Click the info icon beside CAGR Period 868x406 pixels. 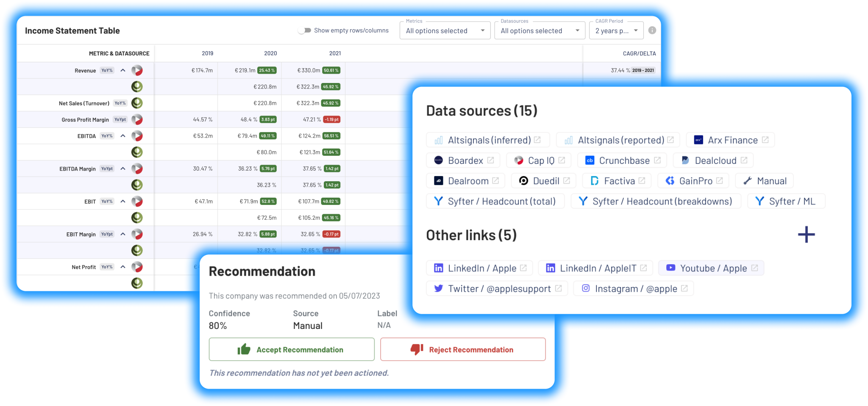click(652, 30)
